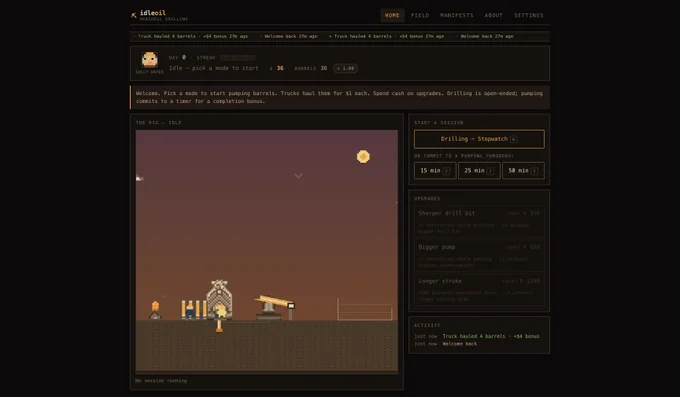Open the Field tab
Viewport: 680px width, 397px height.
click(420, 15)
